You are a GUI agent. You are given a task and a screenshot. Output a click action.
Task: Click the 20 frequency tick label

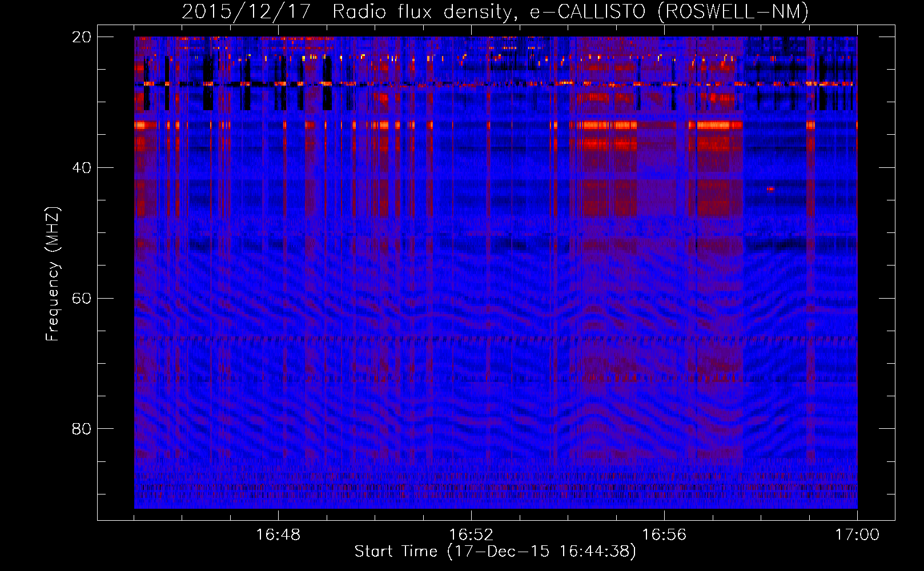[82, 37]
